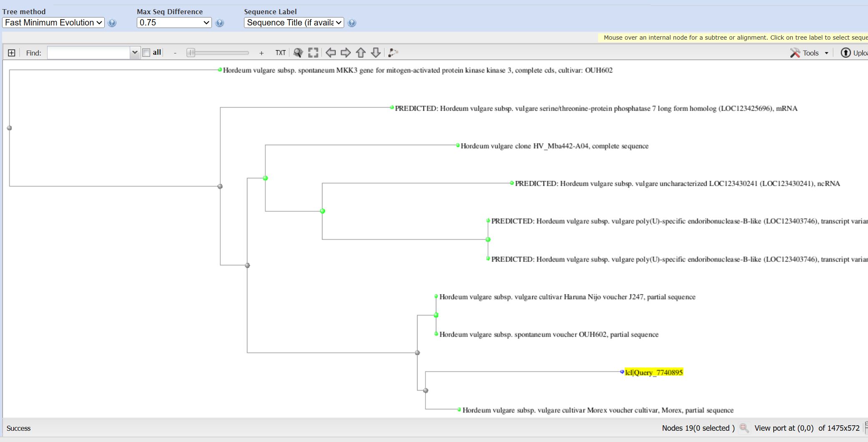Click the magnifier zoom icon in the toolbar
The height and width of the screenshot is (442, 868).
coord(298,53)
